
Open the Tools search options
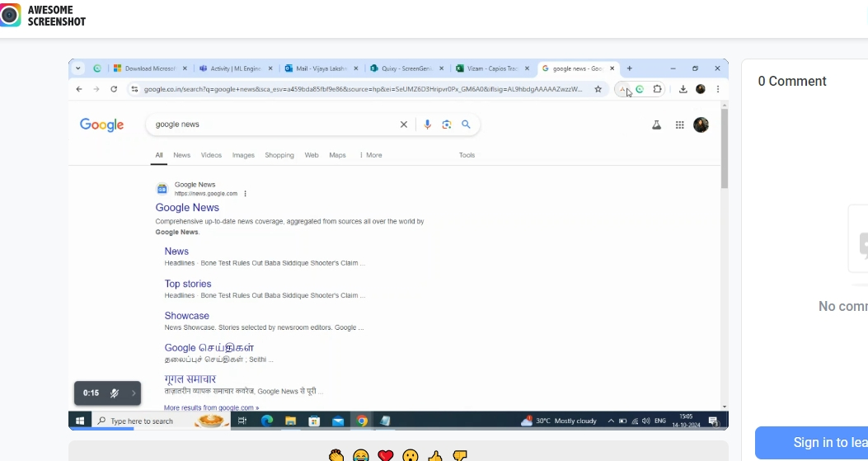coord(467,155)
